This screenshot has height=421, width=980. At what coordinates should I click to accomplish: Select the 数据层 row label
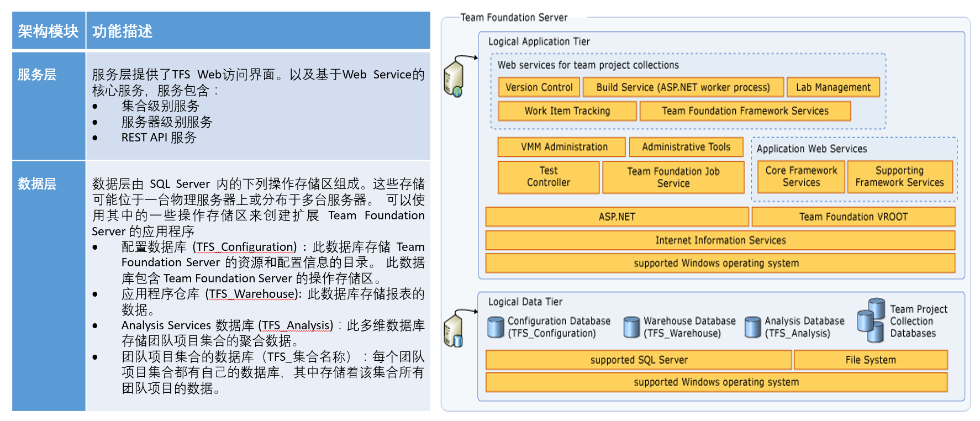click(x=37, y=183)
